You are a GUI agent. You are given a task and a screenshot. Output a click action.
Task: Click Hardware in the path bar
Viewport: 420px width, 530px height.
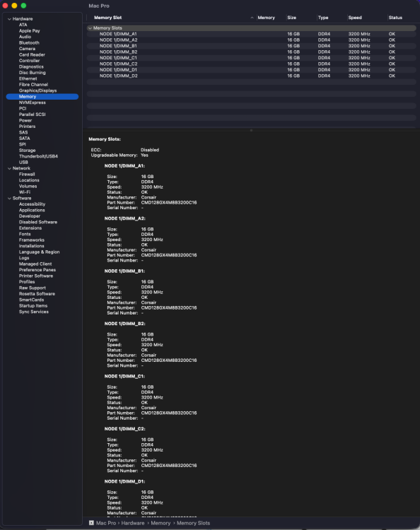(133, 523)
